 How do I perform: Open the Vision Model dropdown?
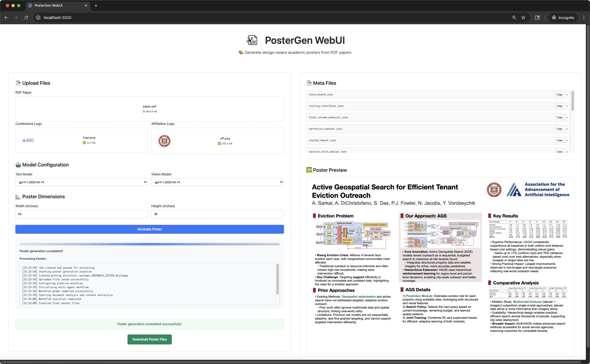(217, 182)
